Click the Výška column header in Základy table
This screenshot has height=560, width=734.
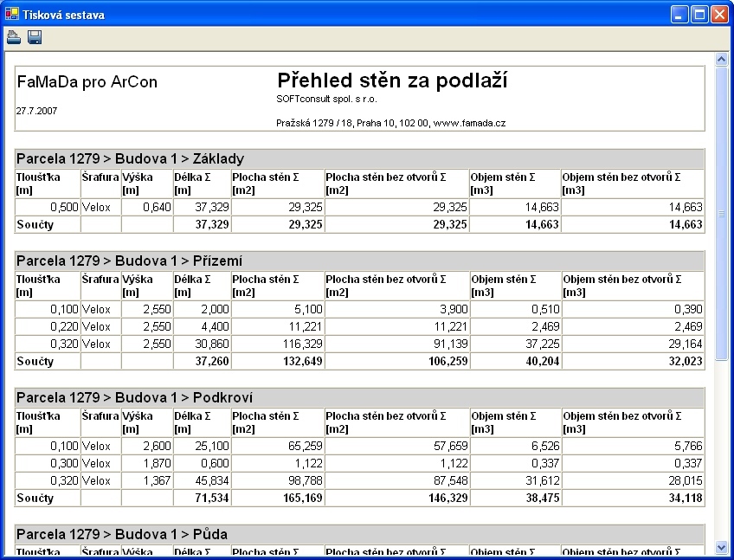tap(147, 183)
